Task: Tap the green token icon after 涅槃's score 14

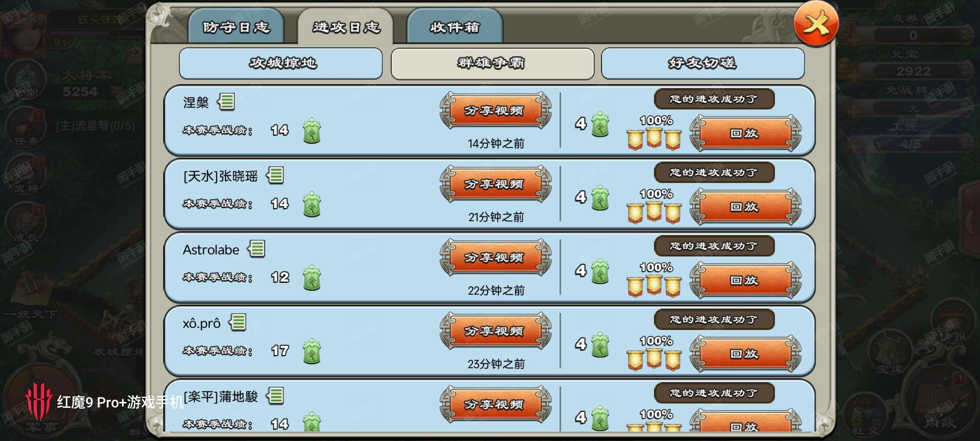Action: pyautogui.click(x=312, y=131)
